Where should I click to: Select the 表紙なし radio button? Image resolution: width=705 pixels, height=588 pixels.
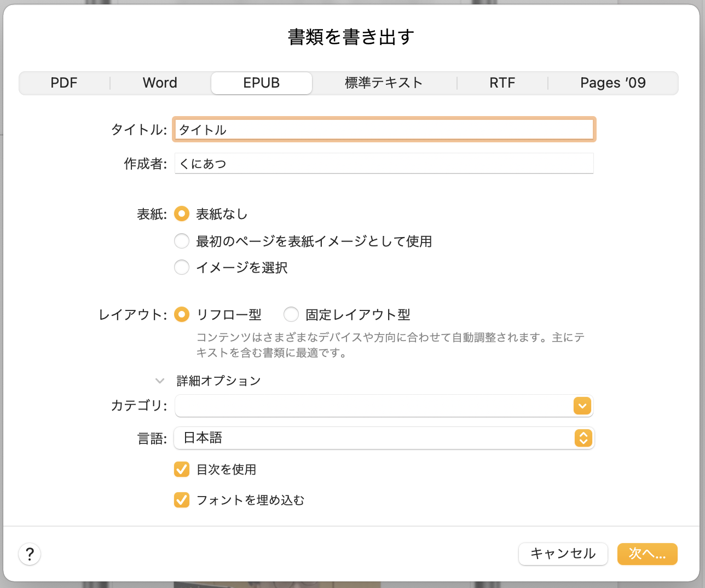[181, 214]
